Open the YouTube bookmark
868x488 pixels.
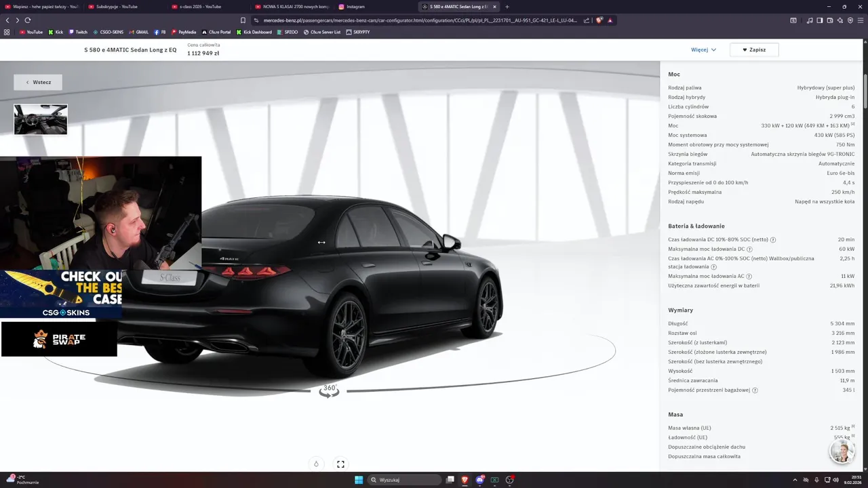(x=31, y=32)
